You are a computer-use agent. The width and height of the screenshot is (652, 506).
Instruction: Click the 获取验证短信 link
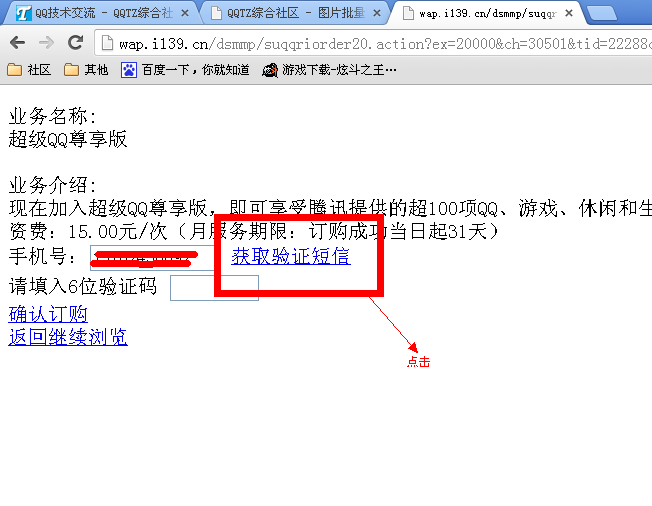(x=291, y=256)
